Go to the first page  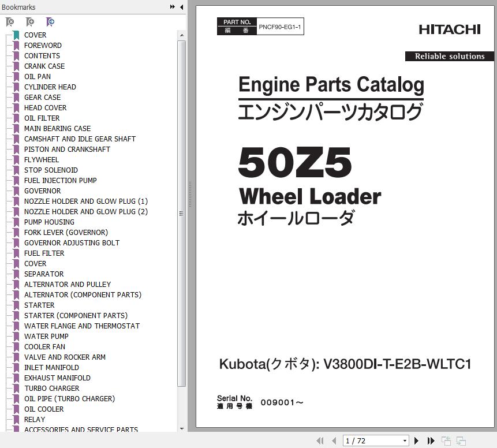pos(320,440)
